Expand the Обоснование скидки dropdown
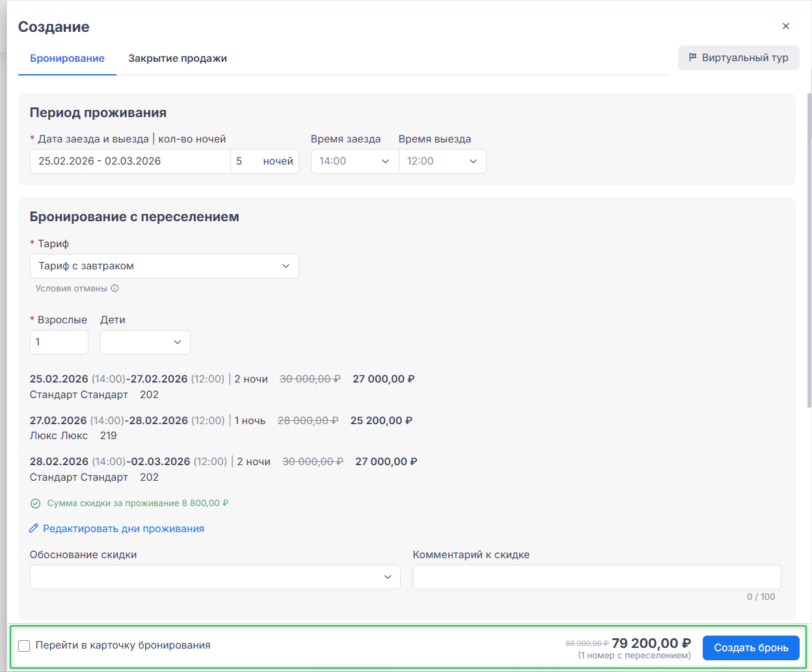812x672 pixels. pyautogui.click(x=215, y=577)
